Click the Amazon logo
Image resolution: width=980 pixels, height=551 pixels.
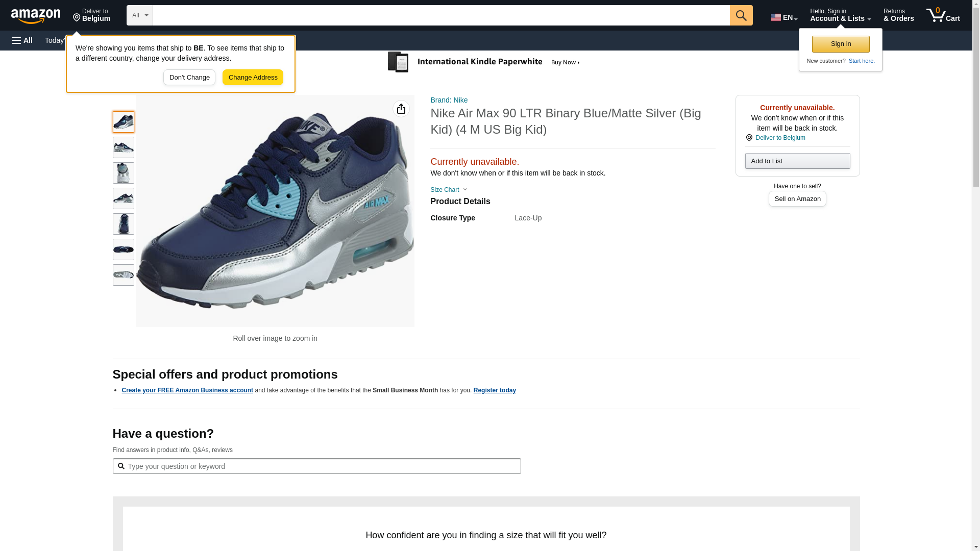36,16
